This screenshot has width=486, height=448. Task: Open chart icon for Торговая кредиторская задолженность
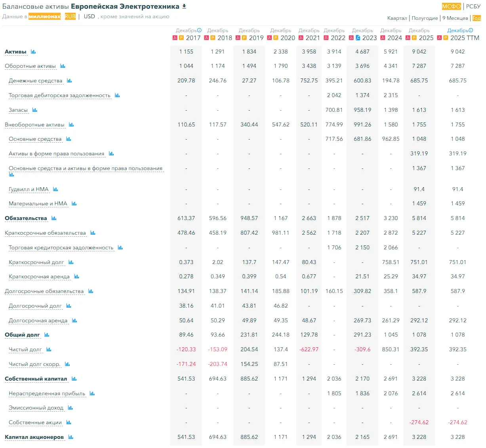120,248
